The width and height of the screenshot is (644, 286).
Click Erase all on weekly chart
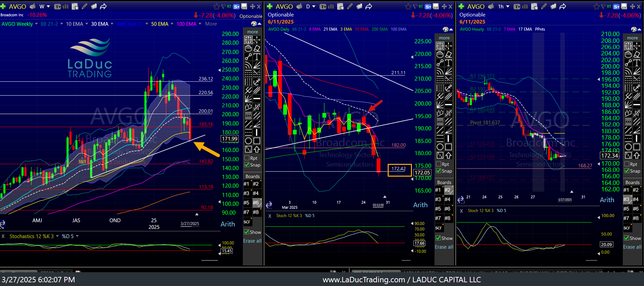(252, 241)
